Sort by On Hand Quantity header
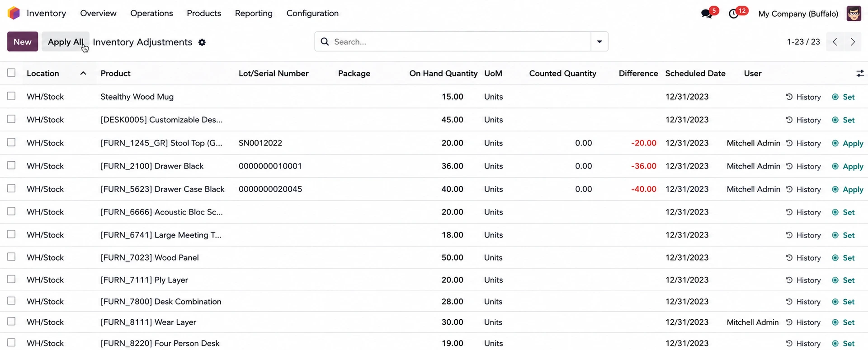The width and height of the screenshot is (868, 350). pyautogui.click(x=443, y=73)
